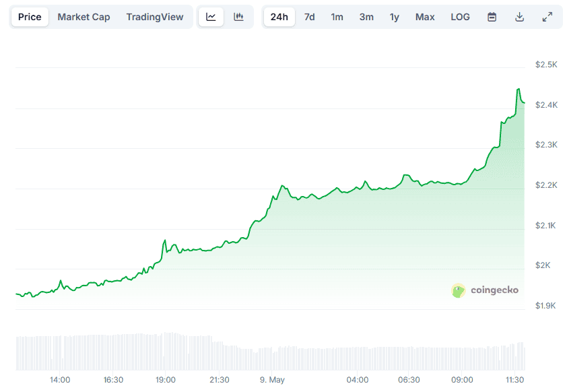
Task: Click the 14:00 time label
Action: pos(60,380)
